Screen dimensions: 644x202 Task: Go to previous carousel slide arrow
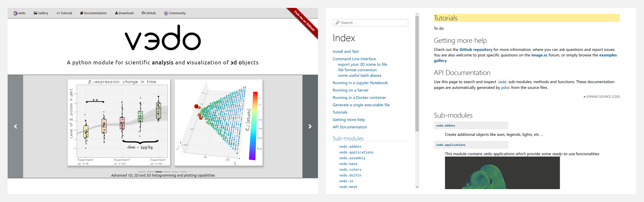(x=16, y=127)
